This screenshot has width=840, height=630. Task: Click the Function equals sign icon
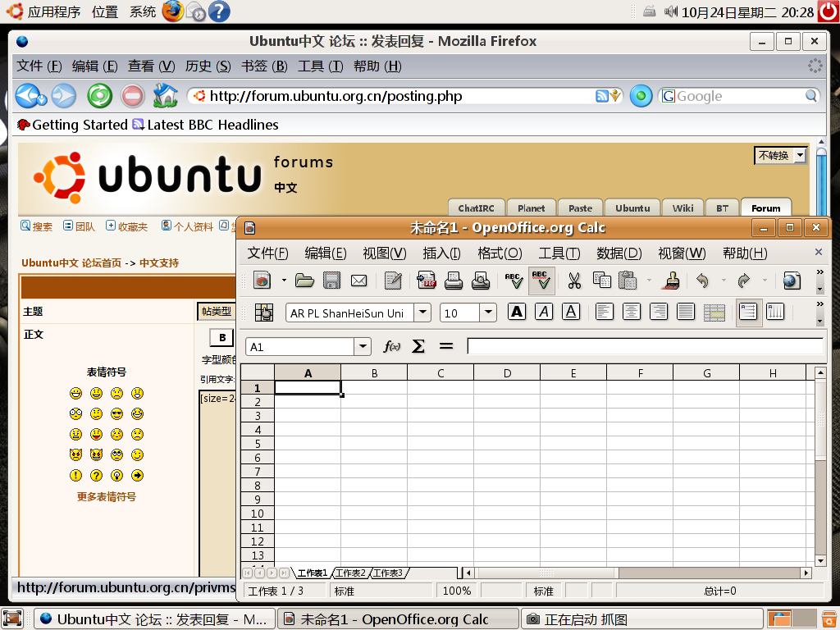[446, 347]
